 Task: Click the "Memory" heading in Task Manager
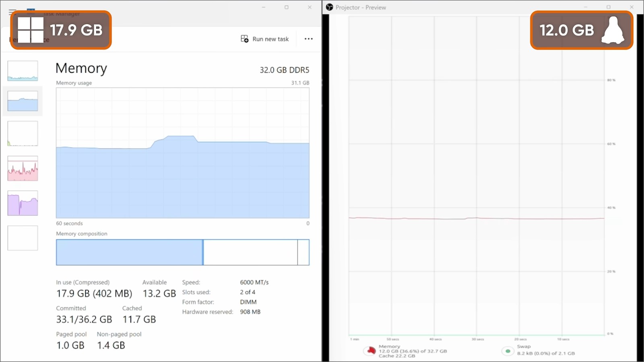coord(81,68)
